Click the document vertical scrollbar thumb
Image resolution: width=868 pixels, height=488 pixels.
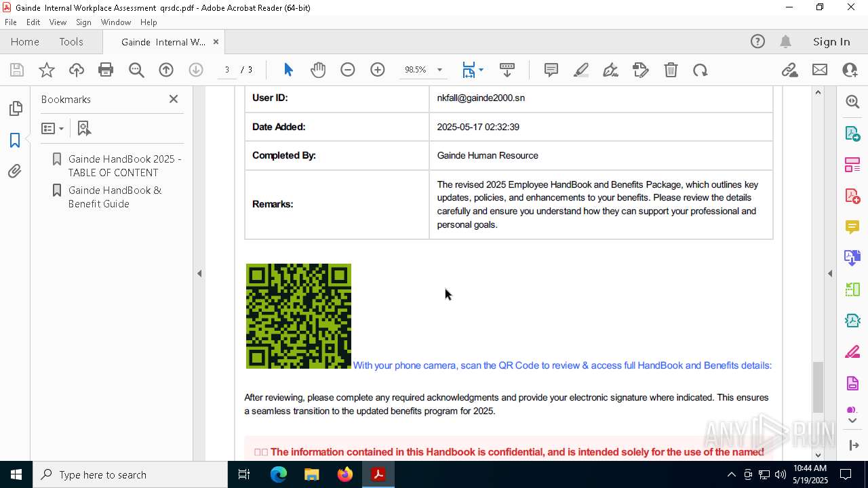(x=818, y=387)
